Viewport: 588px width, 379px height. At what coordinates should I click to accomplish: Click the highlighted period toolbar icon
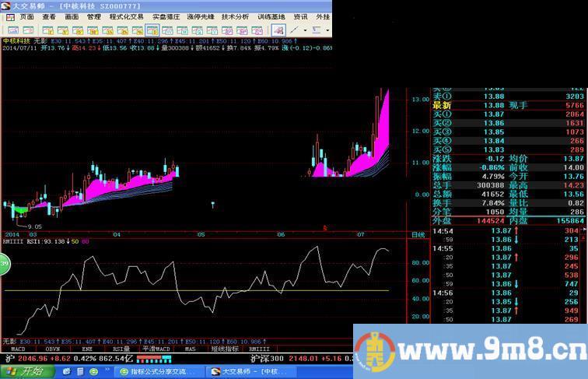point(152,30)
